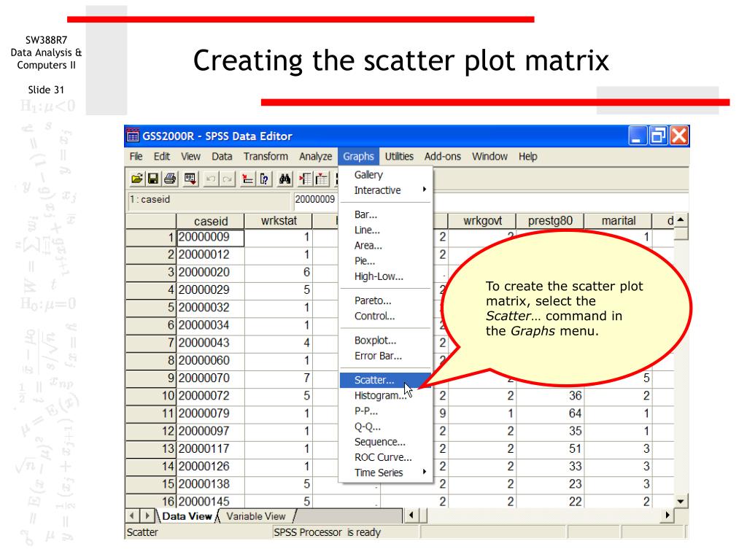Image resolution: width=747 pixels, height=560 pixels.
Task: Choose High-Low... from the Graphs menu
Action: coord(385,276)
